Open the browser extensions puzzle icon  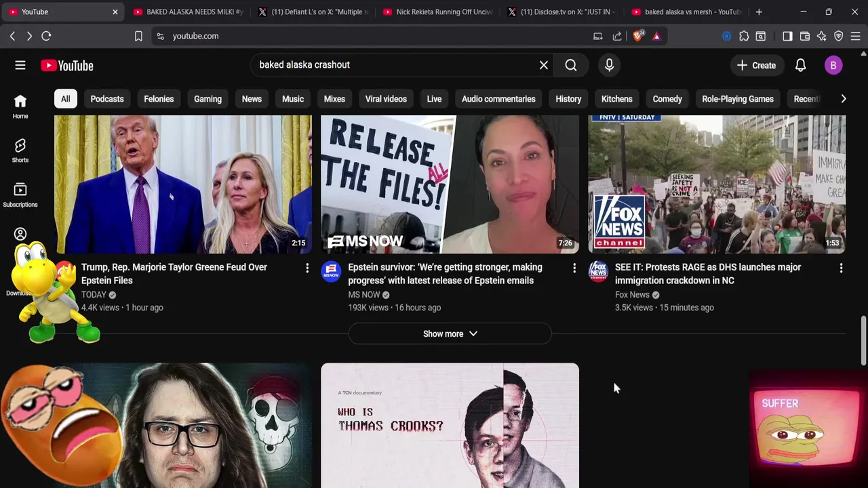(x=744, y=36)
